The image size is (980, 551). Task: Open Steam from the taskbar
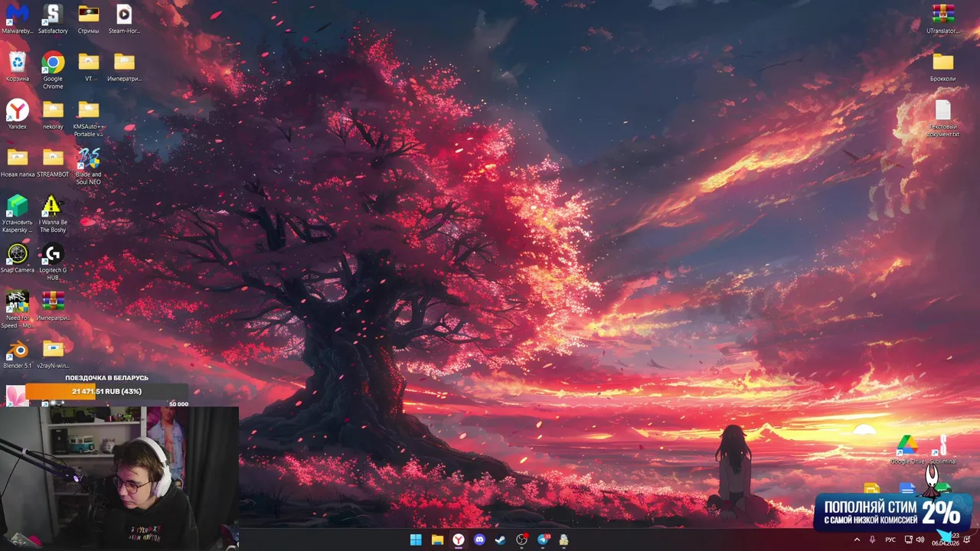click(500, 540)
